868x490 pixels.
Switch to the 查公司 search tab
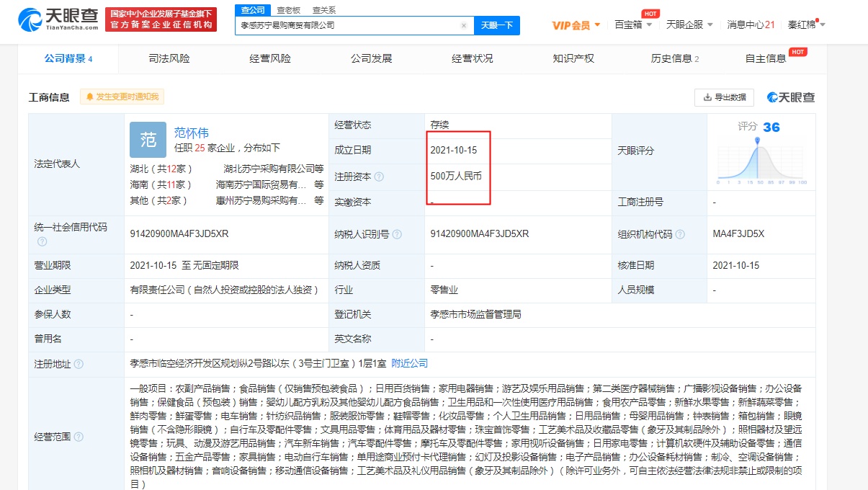pyautogui.click(x=253, y=10)
